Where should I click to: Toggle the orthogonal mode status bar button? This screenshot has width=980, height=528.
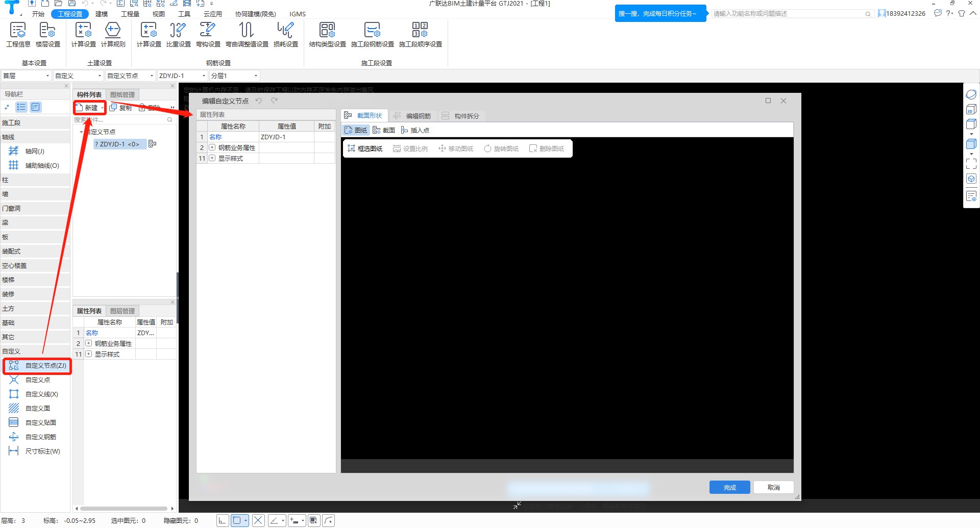222,520
